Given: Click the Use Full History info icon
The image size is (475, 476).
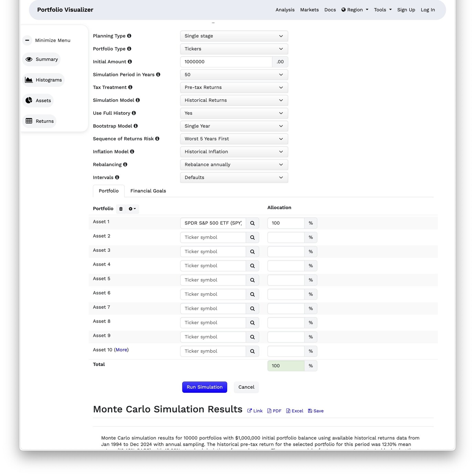Looking at the screenshot, I should [x=134, y=113].
